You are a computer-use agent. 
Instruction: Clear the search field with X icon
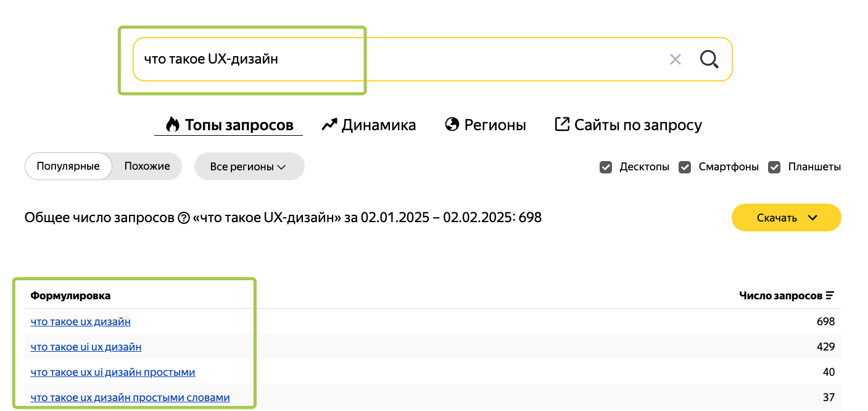coord(676,59)
